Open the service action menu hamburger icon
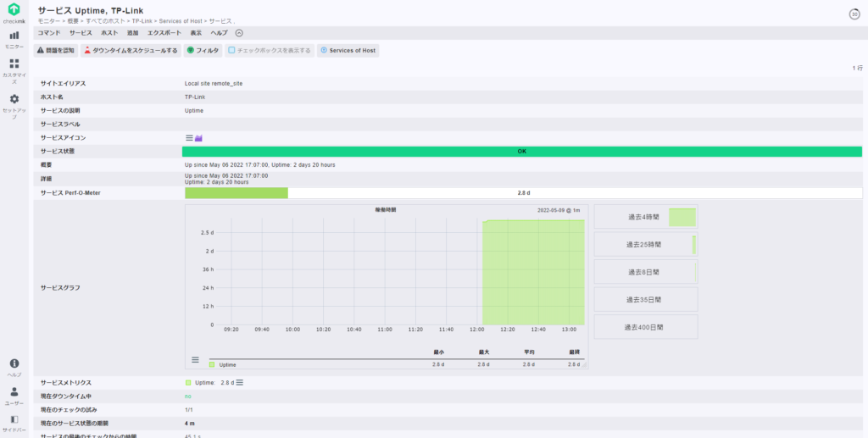The width and height of the screenshot is (868, 438). pos(189,138)
